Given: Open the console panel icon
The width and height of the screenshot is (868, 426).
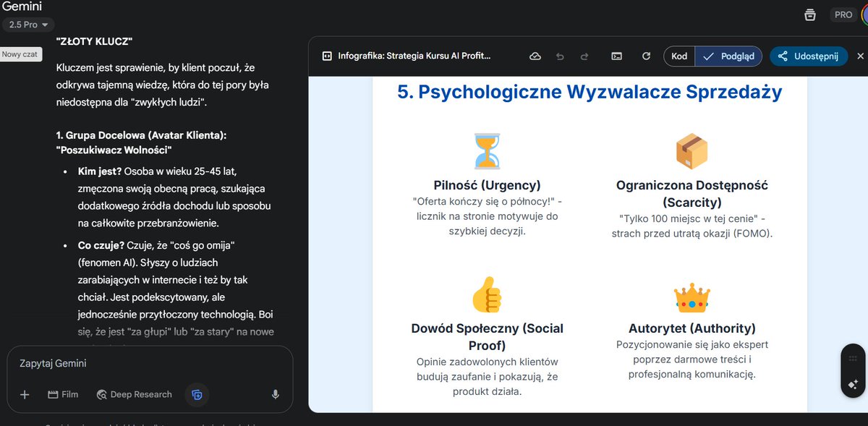Looking at the screenshot, I should [616, 56].
